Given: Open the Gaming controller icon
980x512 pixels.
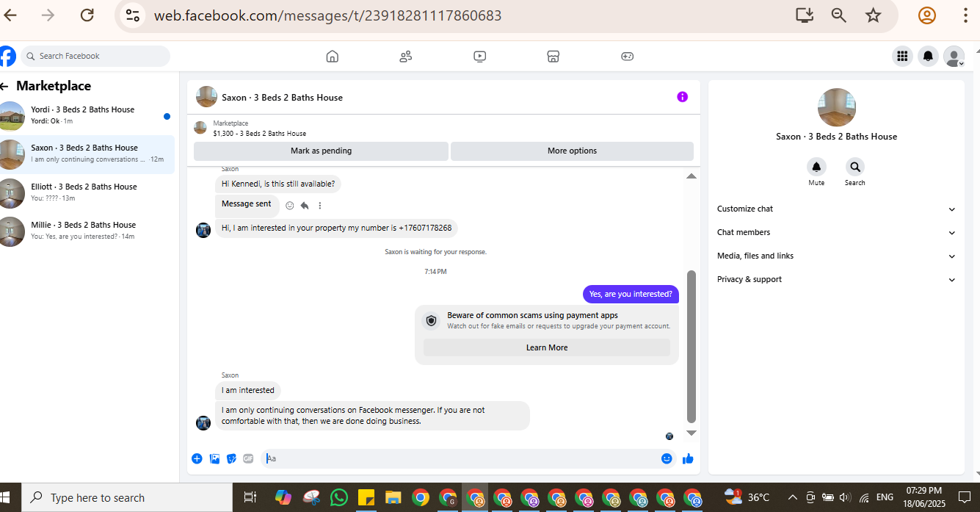Looking at the screenshot, I should point(627,57).
